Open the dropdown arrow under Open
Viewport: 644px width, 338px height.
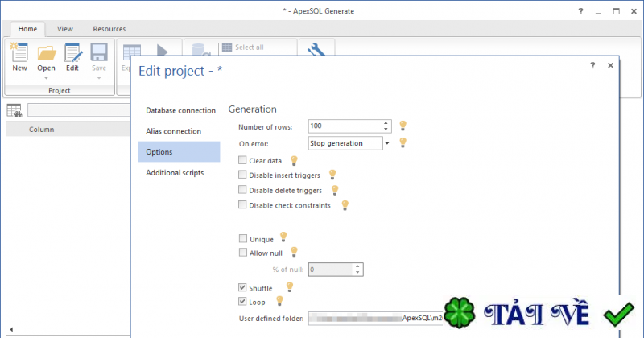(x=47, y=78)
